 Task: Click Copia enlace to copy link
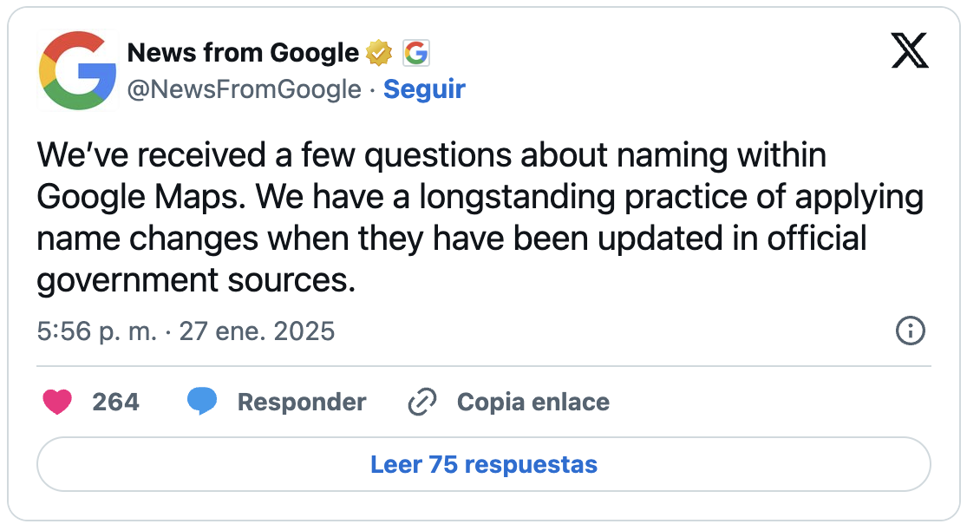point(533,402)
